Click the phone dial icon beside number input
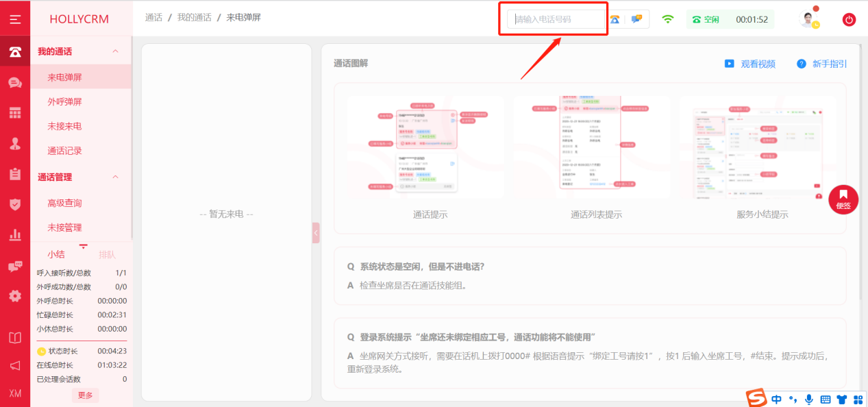This screenshot has height=407, width=868. pyautogui.click(x=615, y=19)
